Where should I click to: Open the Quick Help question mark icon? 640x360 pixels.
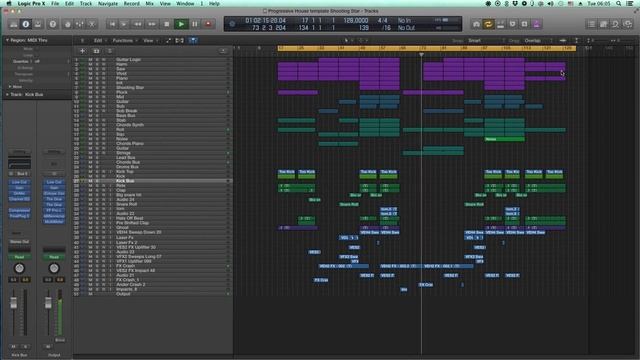point(53,24)
